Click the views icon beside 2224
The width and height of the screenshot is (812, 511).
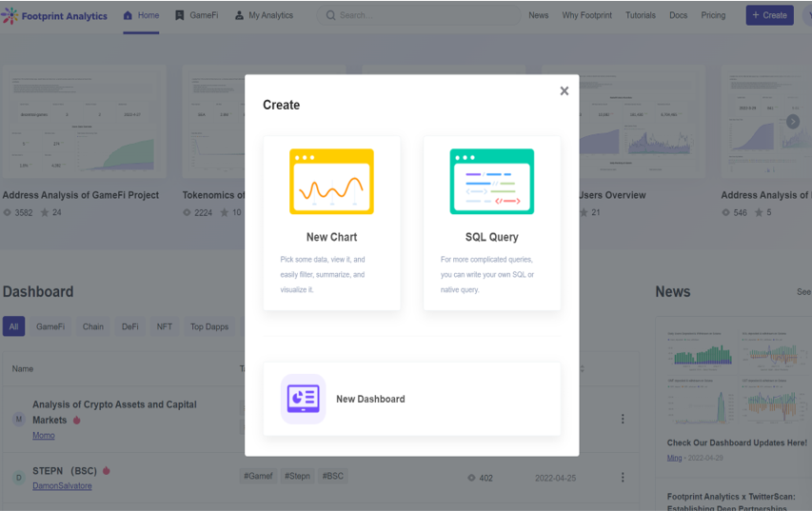click(x=187, y=212)
